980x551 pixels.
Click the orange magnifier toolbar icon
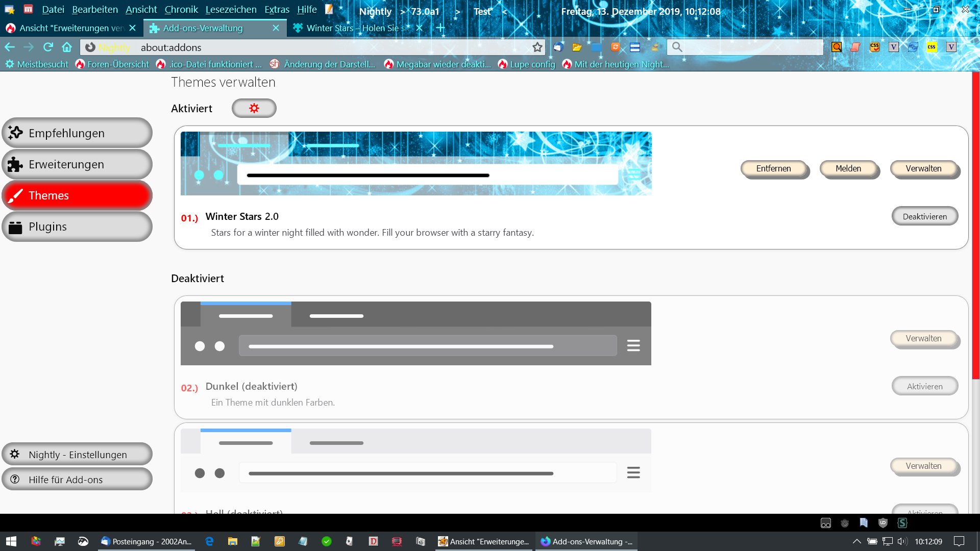click(x=837, y=47)
